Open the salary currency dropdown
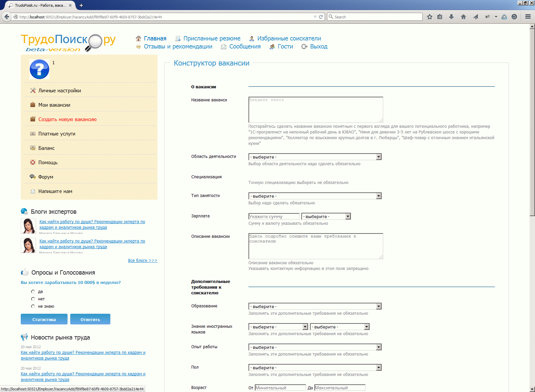 click(326, 216)
